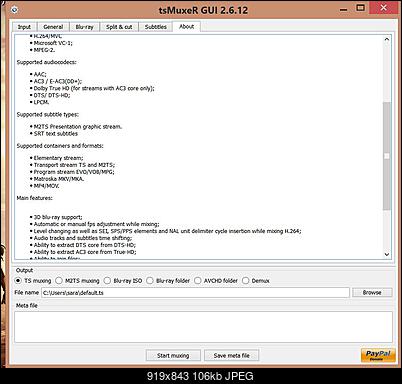
Task: Go to the Blu-ray tab
Action: point(85,27)
